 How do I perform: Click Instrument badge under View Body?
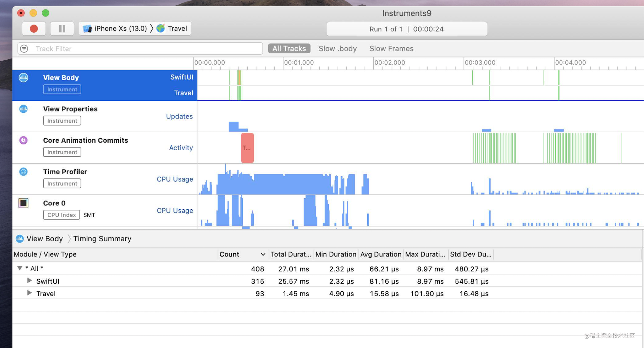[x=62, y=89]
